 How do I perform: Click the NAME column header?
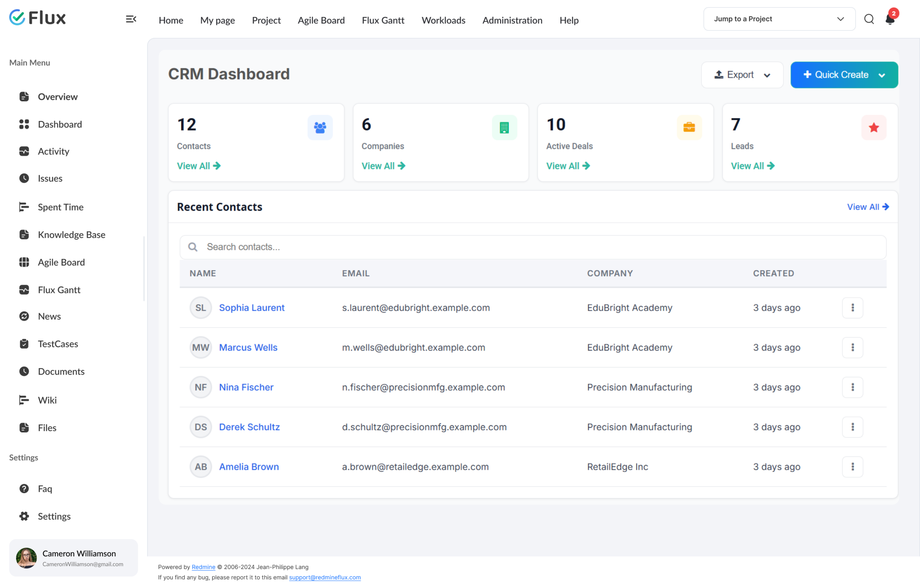202,273
